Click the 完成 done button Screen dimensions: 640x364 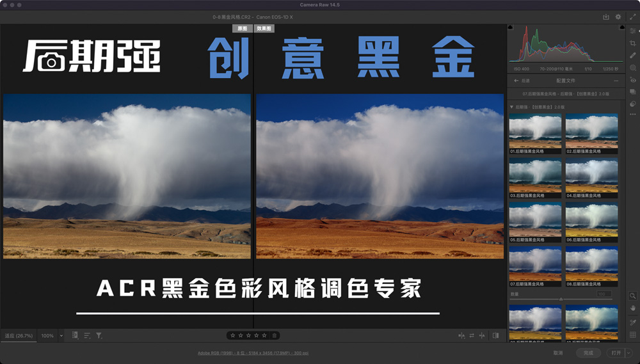(588, 353)
